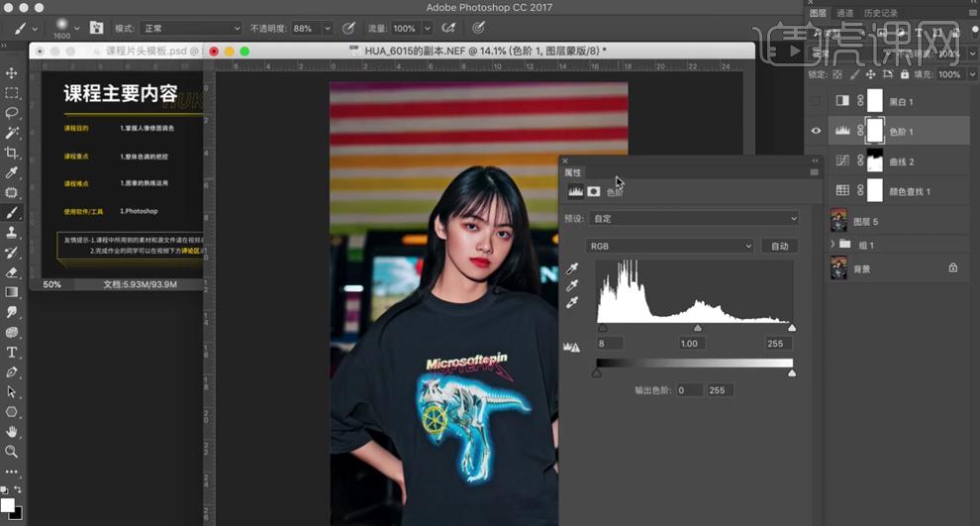The width and height of the screenshot is (980, 526).
Task: Toggle the brush panel button
Action: 96,28
